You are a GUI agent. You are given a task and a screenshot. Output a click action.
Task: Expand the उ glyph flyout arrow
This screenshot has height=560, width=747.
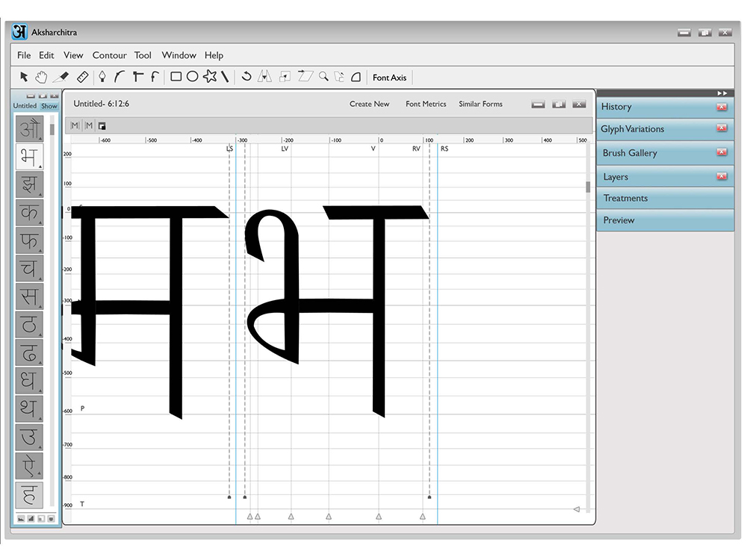pyautogui.click(x=40, y=447)
